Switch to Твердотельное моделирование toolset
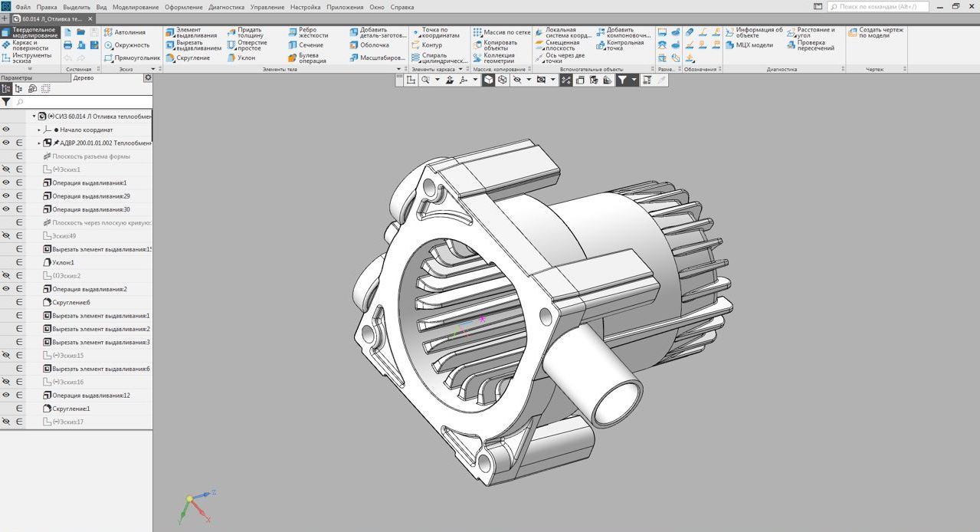 click(x=29, y=32)
